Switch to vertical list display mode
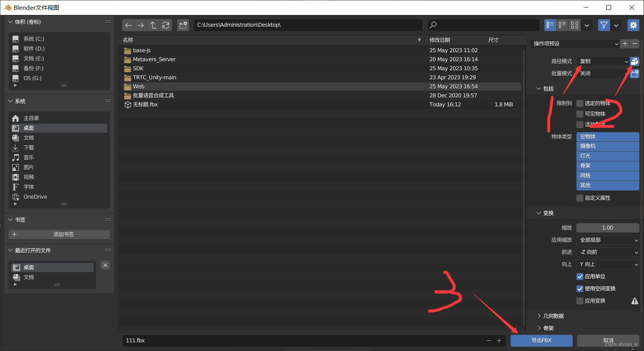The image size is (644, 351). pyautogui.click(x=550, y=25)
